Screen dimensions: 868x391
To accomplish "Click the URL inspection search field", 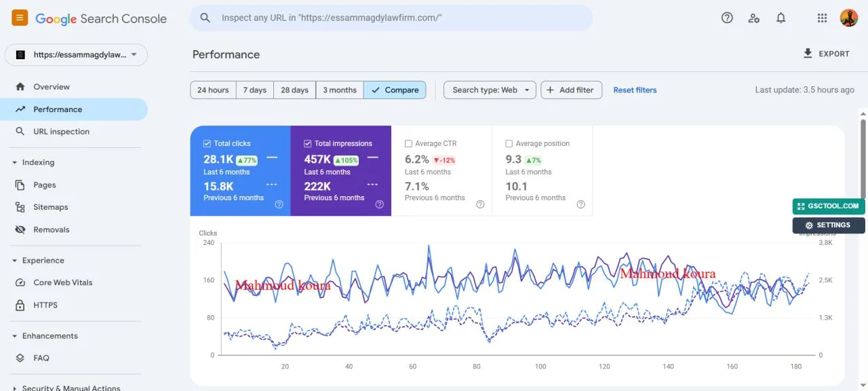I will click(x=391, y=18).
